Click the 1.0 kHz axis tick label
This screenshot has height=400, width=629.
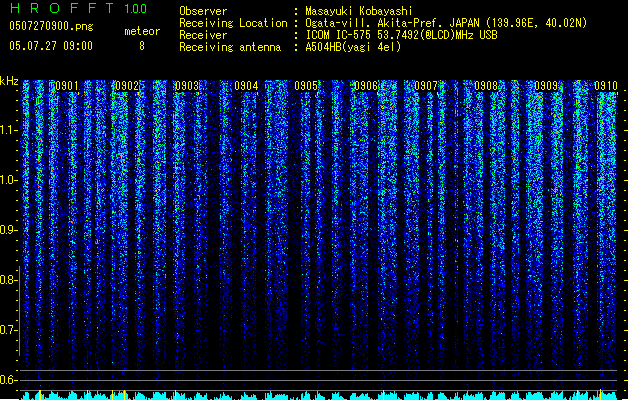tap(8, 180)
